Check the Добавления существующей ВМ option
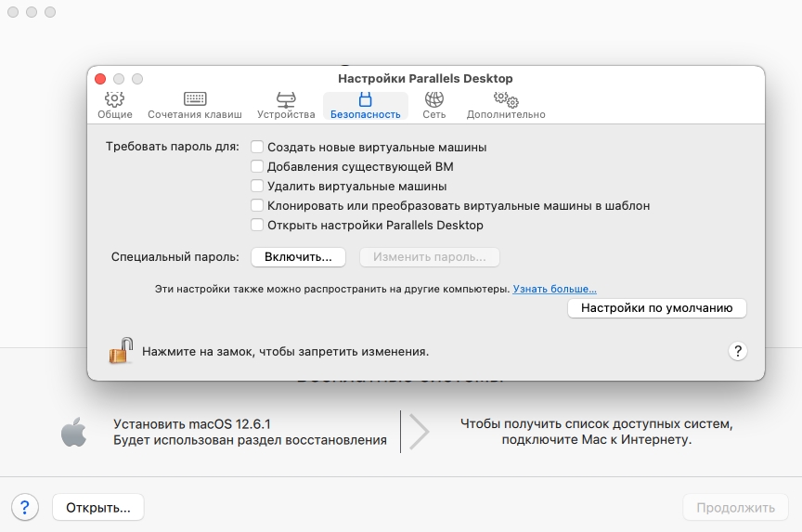The width and height of the screenshot is (802, 532). (257, 166)
